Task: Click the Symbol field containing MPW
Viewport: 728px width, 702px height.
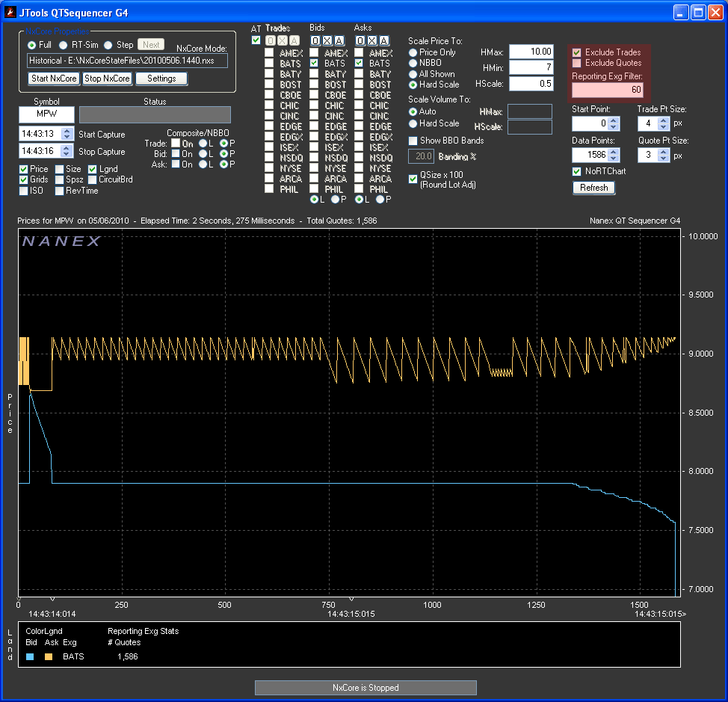Action: (46, 114)
